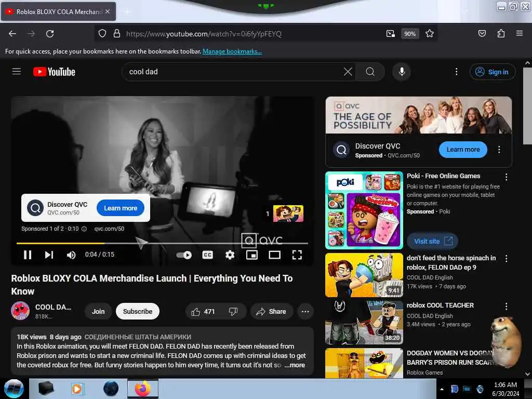Like the video with the thumbs-up button

point(203,312)
